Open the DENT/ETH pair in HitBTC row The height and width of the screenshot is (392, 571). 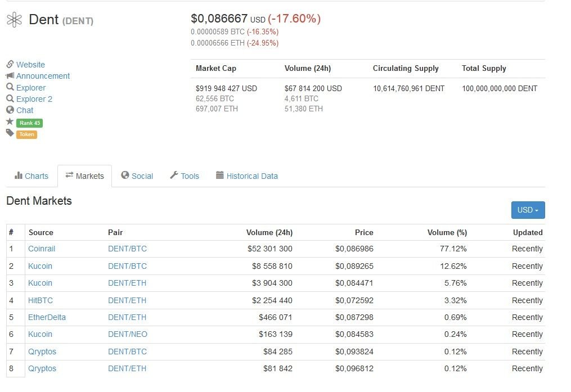pos(127,300)
